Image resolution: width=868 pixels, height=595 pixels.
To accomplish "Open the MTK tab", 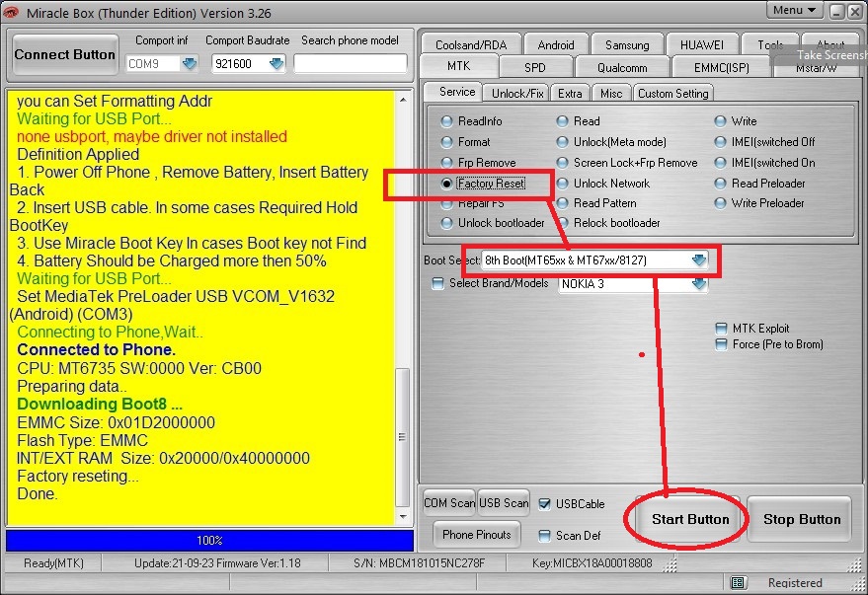I will coord(459,66).
